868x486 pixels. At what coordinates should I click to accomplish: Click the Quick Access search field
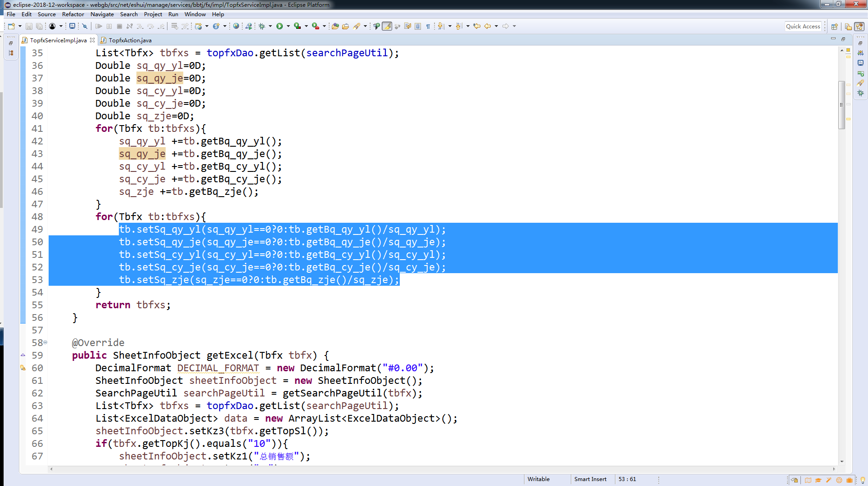pyautogui.click(x=803, y=26)
